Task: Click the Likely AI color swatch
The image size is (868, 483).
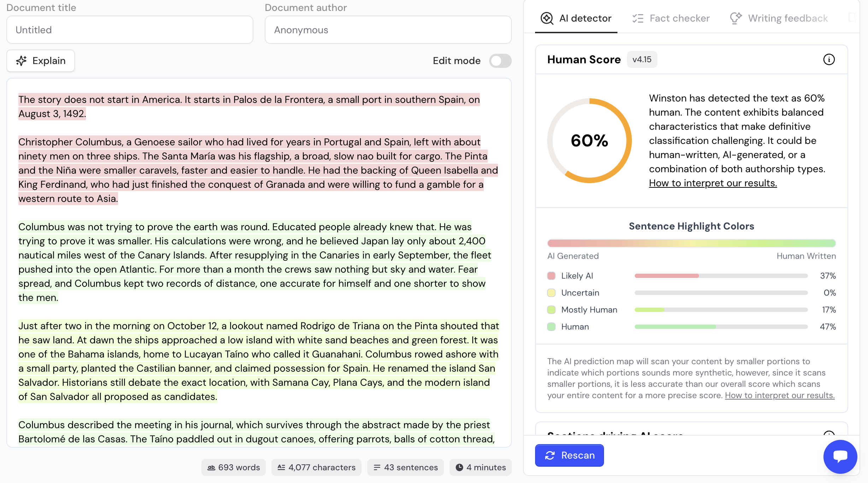Action: [551, 276]
